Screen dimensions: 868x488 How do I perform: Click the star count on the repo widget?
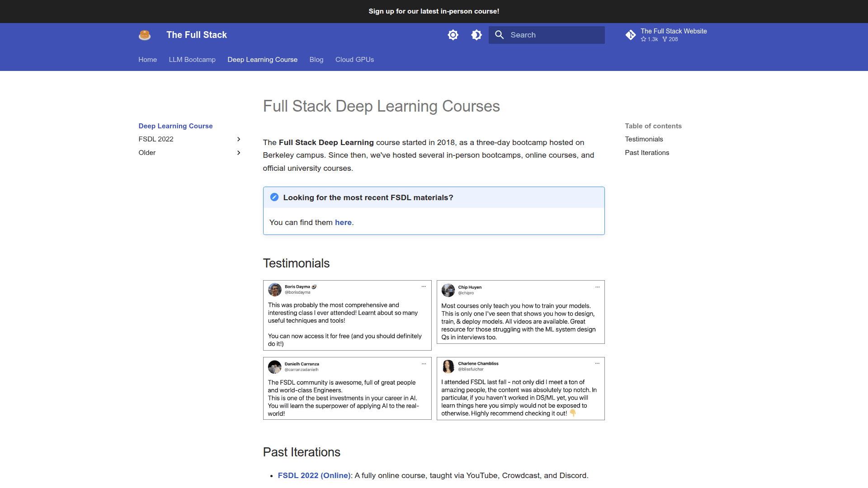pyautogui.click(x=650, y=39)
